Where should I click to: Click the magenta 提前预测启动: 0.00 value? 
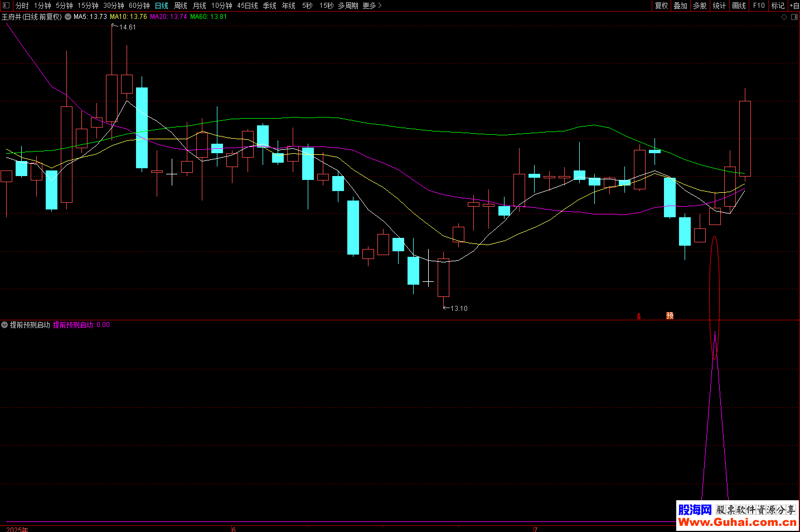81,325
